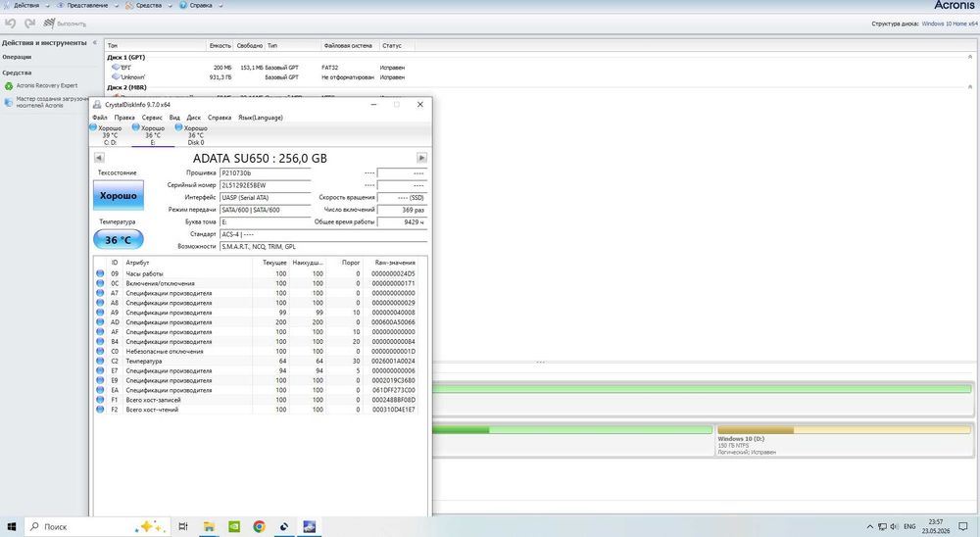Open Acronis Представление dropdown menu

(x=87, y=5)
